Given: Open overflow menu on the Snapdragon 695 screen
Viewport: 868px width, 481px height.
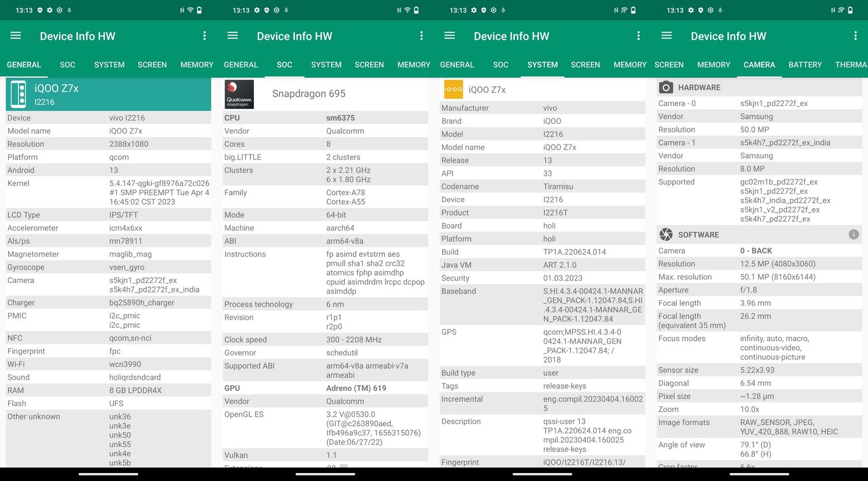Looking at the screenshot, I should coord(421,36).
